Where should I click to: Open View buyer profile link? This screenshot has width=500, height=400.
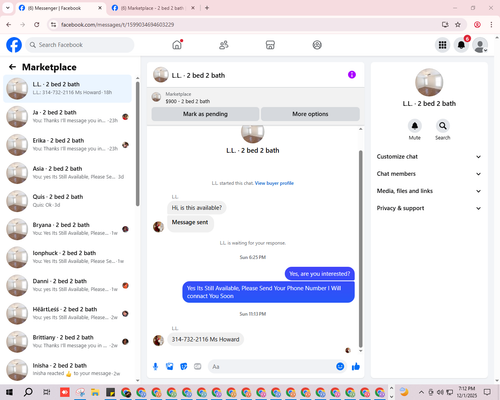click(x=274, y=183)
